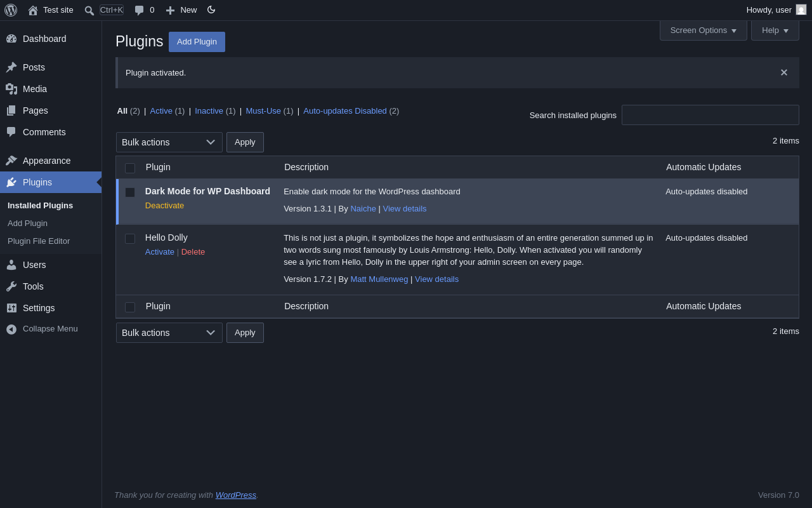Click the bottom Apply button
The width and height of the screenshot is (812, 508).
[x=245, y=333]
